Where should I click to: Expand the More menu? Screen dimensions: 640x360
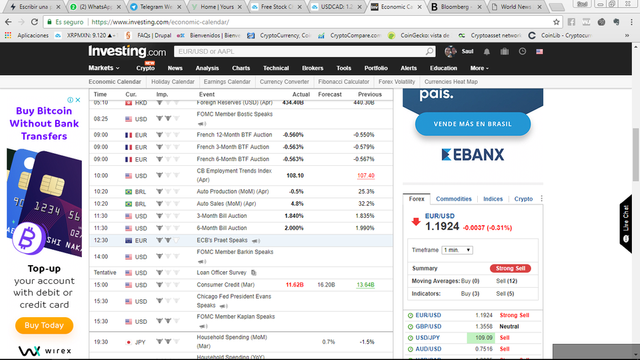(x=479, y=68)
